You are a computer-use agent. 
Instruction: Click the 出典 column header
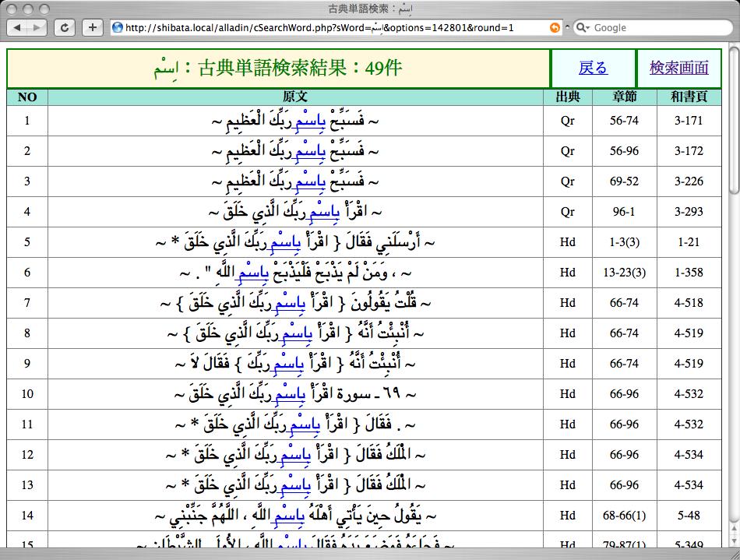[x=568, y=97]
